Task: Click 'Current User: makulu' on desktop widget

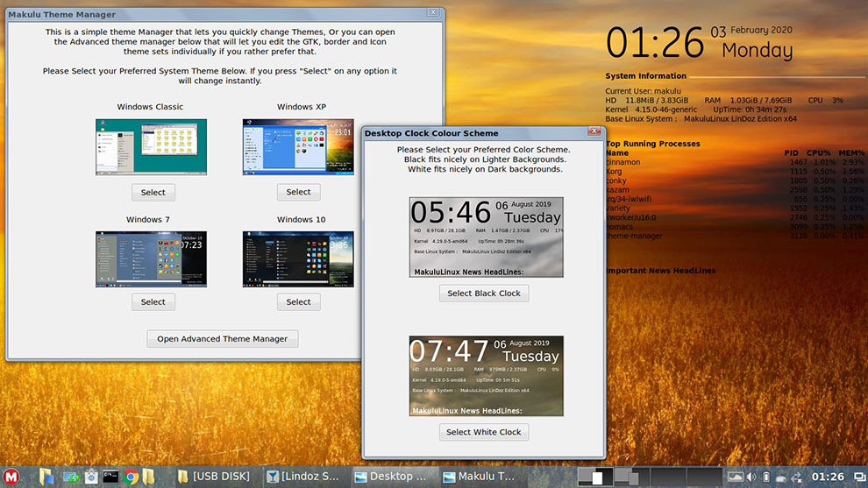Action: click(643, 91)
